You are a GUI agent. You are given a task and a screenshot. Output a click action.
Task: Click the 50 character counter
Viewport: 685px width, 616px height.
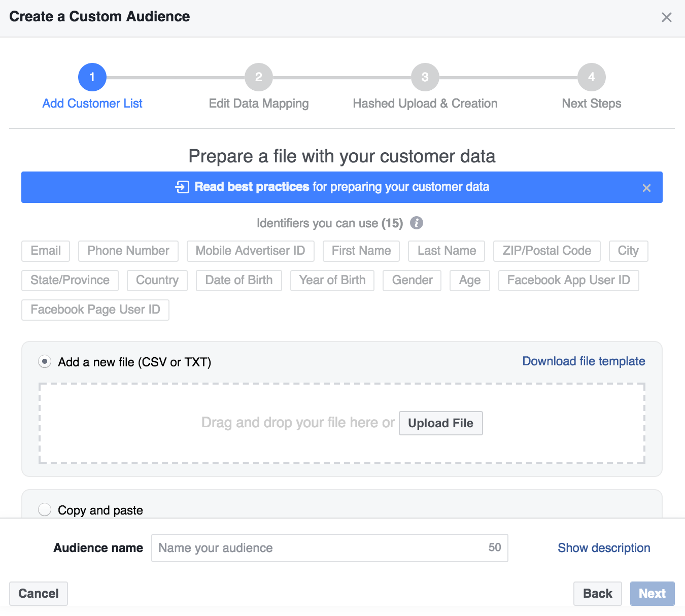pyautogui.click(x=495, y=547)
